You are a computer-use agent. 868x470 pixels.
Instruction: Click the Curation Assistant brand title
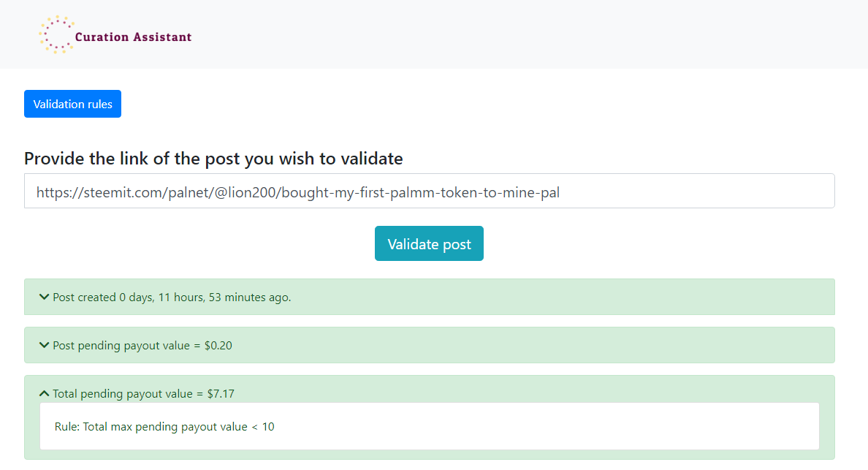pyautogui.click(x=133, y=37)
